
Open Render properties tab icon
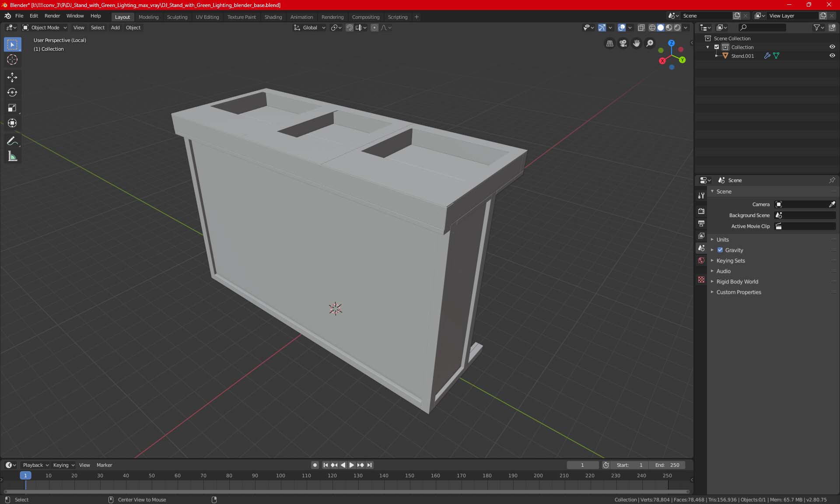pyautogui.click(x=701, y=211)
